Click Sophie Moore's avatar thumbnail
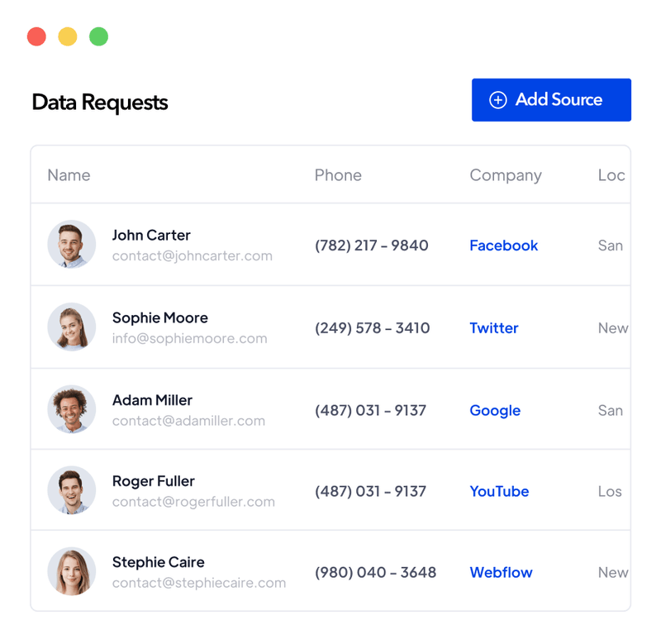 (72, 327)
